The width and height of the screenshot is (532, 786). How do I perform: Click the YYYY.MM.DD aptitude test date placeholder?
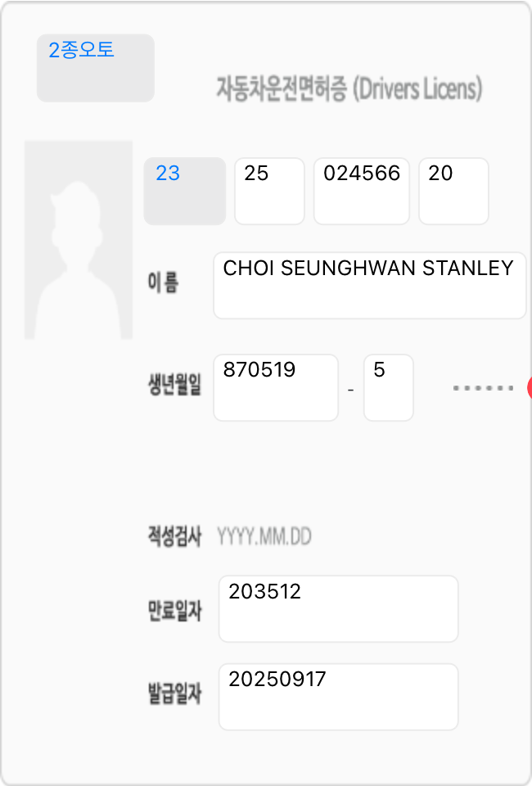click(x=264, y=537)
